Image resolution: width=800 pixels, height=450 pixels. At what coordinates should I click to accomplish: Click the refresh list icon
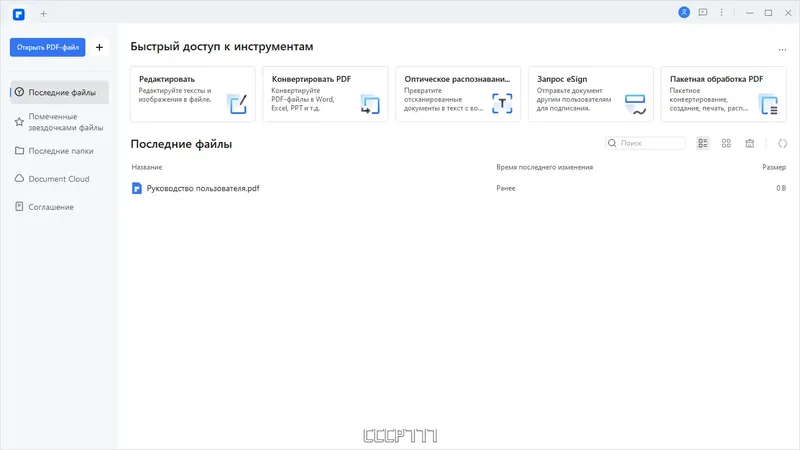[782, 143]
